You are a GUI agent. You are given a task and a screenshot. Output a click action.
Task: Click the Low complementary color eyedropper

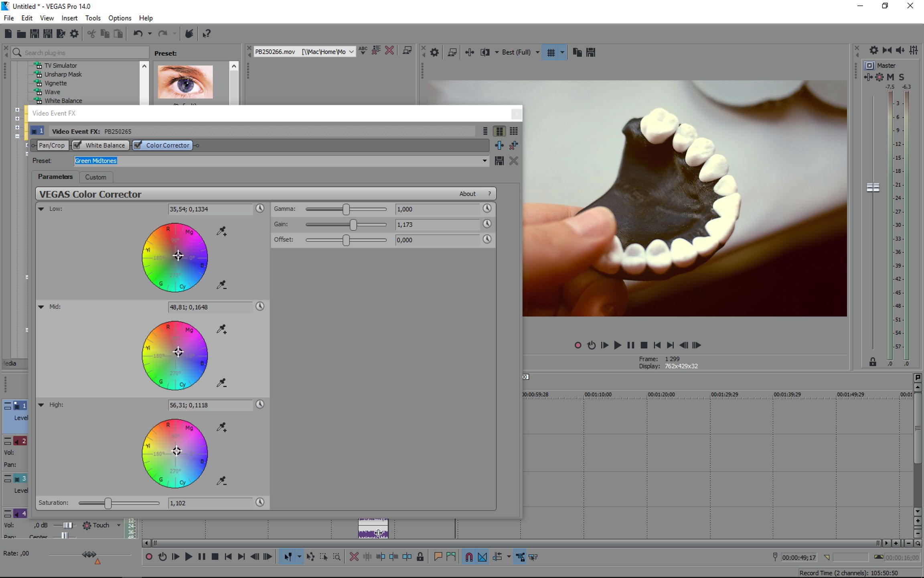click(x=221, y=285)
